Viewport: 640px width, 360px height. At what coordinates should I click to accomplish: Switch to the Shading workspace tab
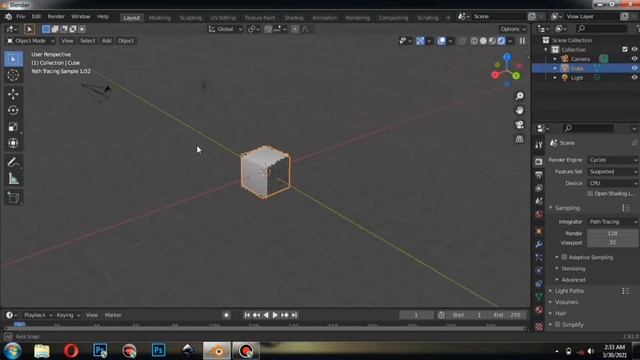click(294, 18)
